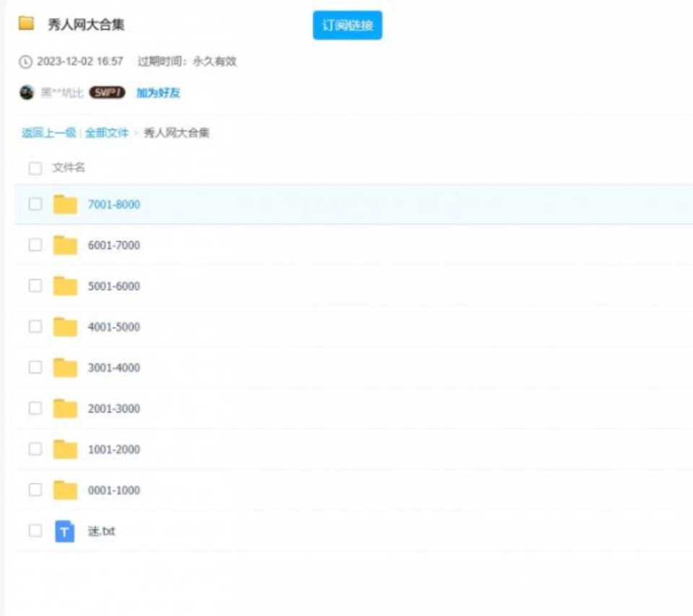Open the text file named 迷.txt
Screen dimensions: 693x616
pos(102,531)
